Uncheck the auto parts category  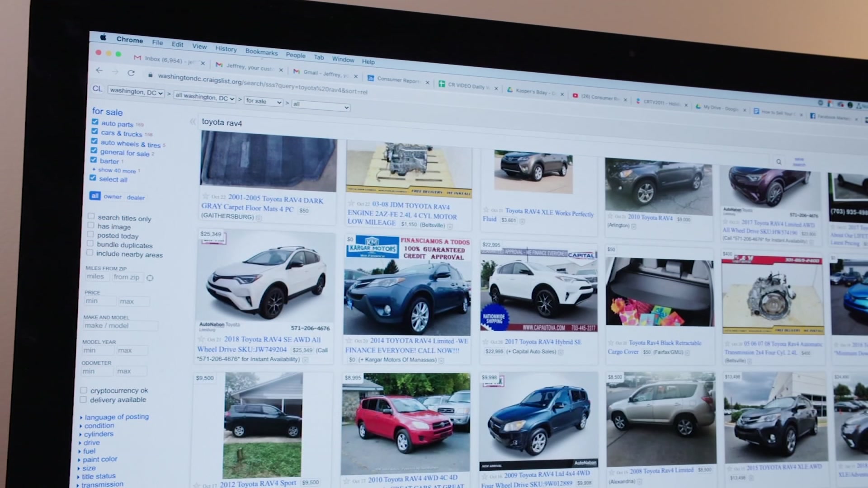pyautogui.click(x=95, y=122)
